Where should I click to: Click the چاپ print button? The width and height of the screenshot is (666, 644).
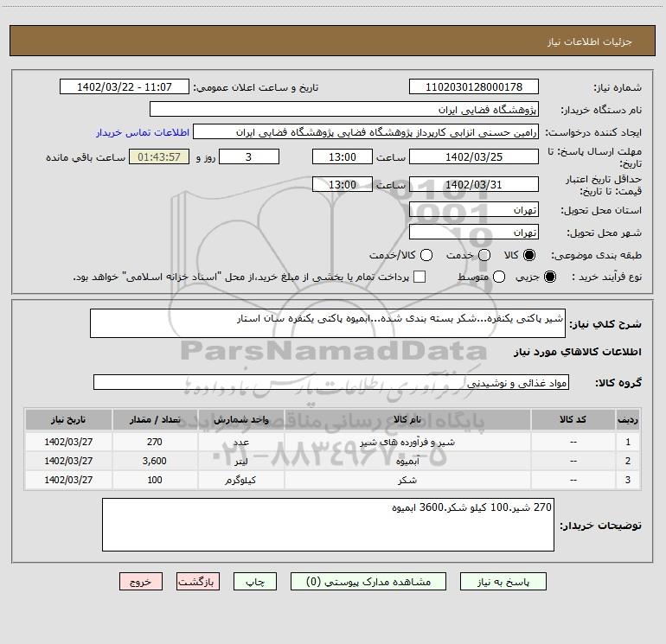(255, 582)
